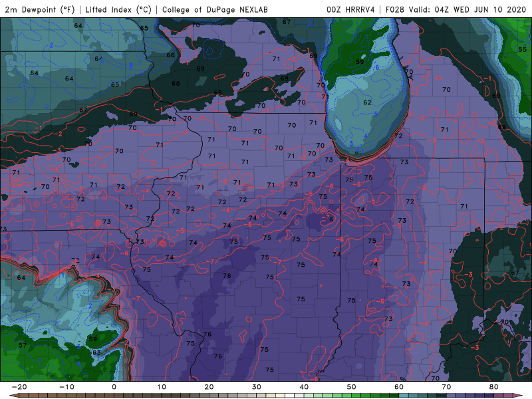This screenshot has height=399, width=532.
Task: Click the "30" color scale label
Action: pyautogui.click(x=257, y=387)
